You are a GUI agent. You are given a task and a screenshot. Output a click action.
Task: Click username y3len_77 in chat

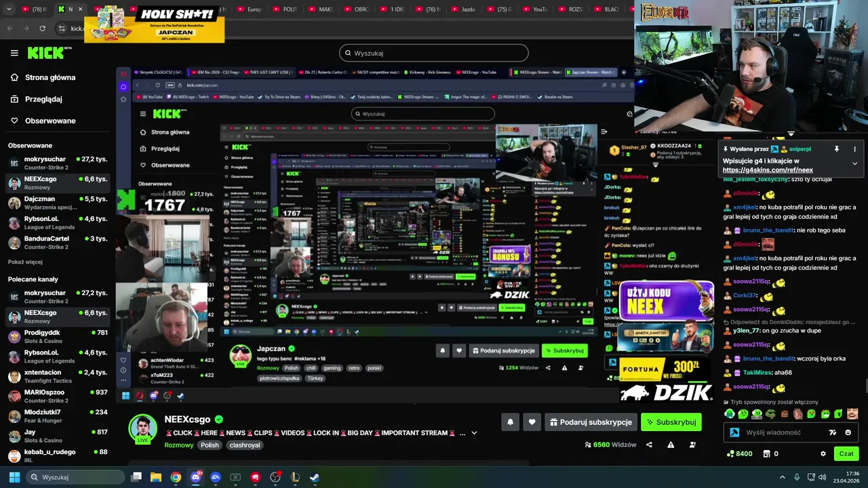click(747, 331)
